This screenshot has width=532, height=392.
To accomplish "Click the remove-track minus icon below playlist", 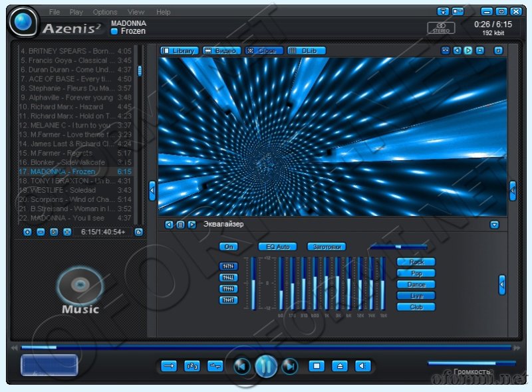I will [41, 231].
